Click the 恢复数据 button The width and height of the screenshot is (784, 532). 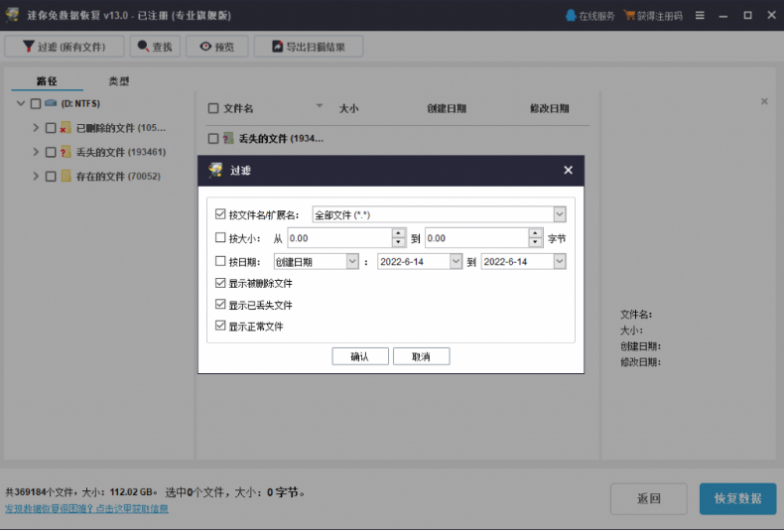click(738, 498)
